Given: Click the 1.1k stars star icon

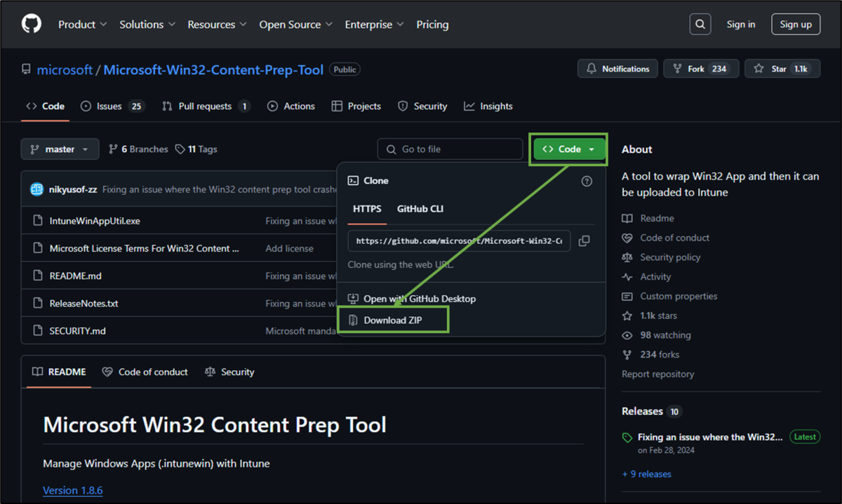Looking at the screenshot, I should [x=627, y=315].
